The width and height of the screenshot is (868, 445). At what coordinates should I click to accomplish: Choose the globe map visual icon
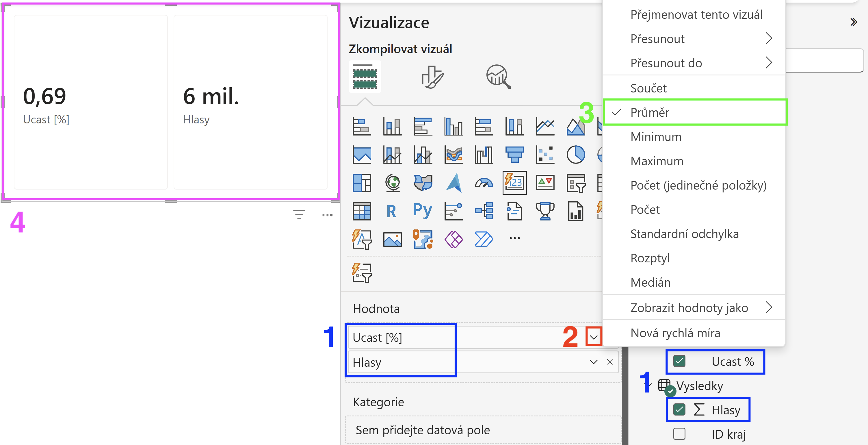393,183
